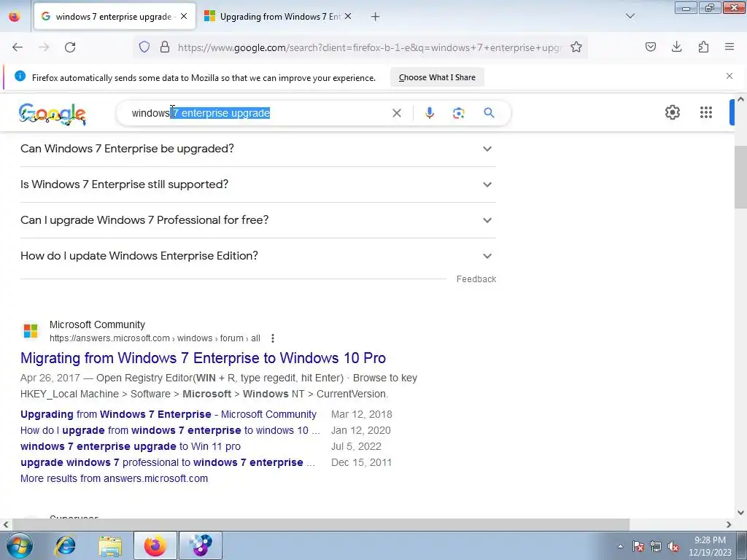The height and width of the screenshot is (560, 747).
Task: Open the colorful pinwheel taskbar app
Action: 201,545
